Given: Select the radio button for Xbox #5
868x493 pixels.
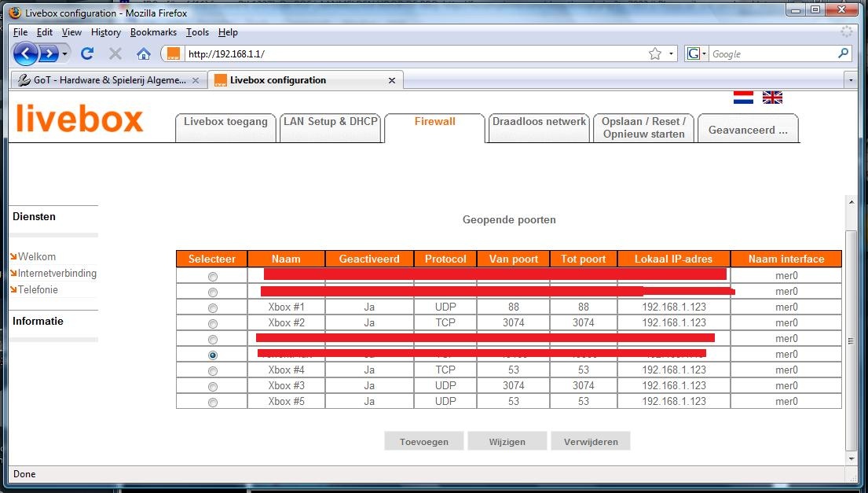Looking at the screenshot, I should 213,403.
